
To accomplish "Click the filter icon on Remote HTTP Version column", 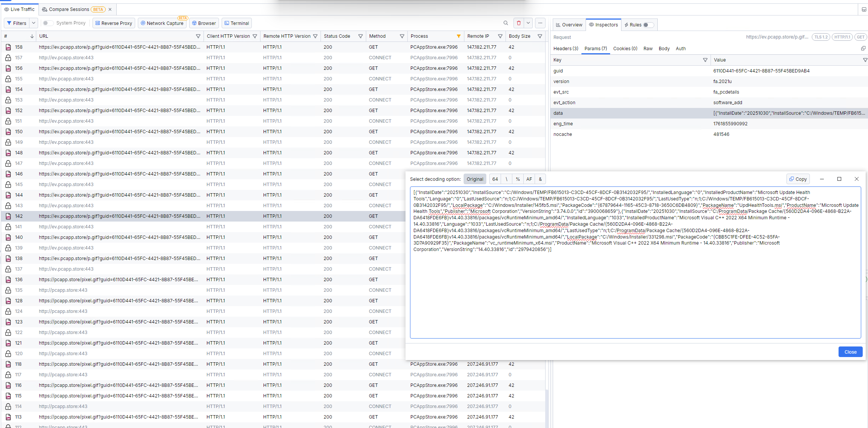I will click(315, 36).
